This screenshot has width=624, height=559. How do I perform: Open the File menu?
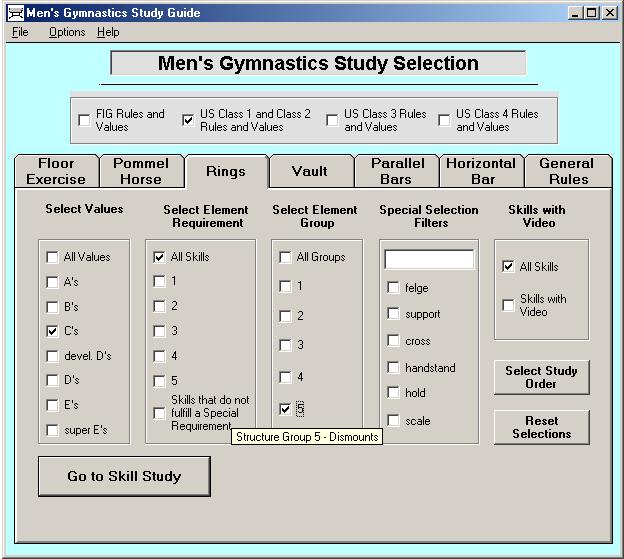click(20, 32)
